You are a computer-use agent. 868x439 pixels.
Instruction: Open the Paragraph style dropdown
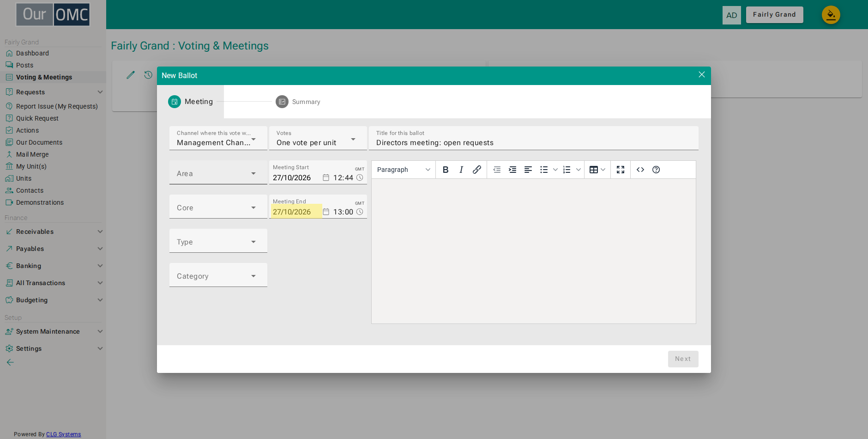pyautogui.click(x=404, y=170)
